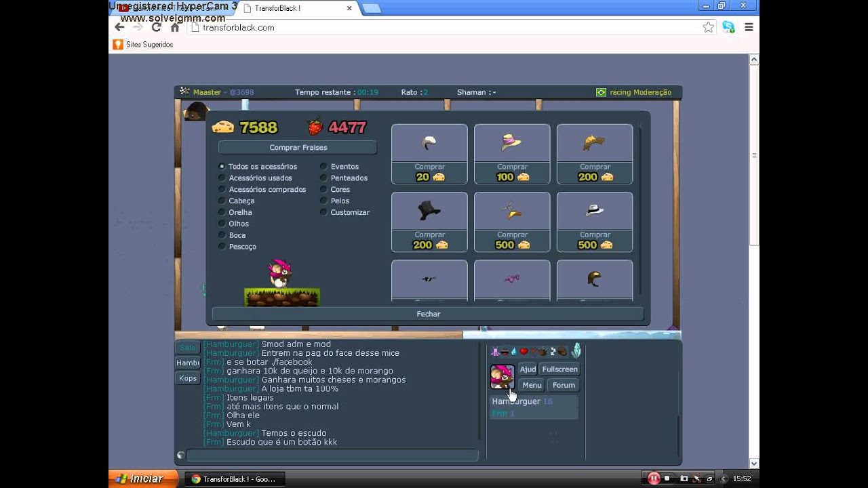Select the 'Penteados' radio option
868x488 pixels.
tap(324, 178)
